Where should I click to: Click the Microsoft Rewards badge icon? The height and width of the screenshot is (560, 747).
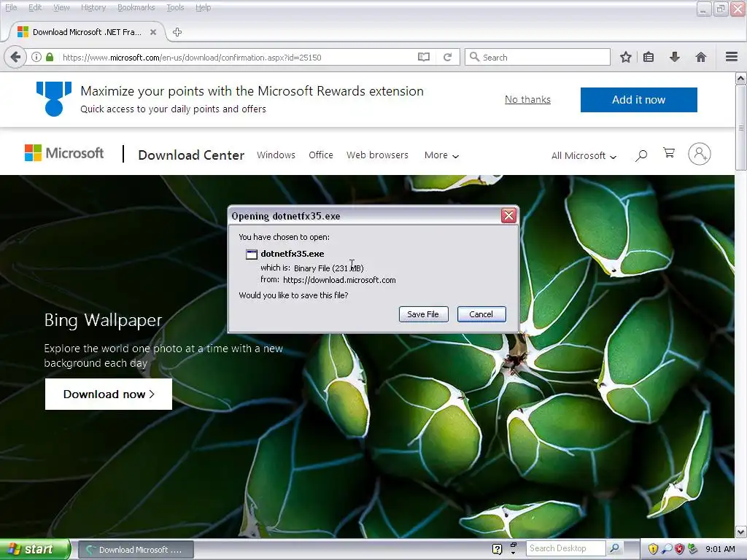(x=54, y=98)
